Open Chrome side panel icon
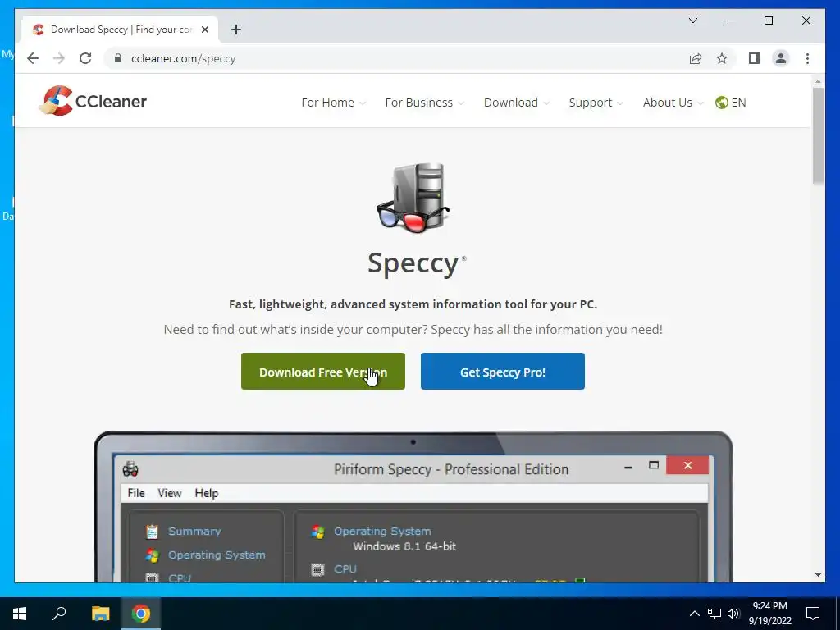840x630 pixels. point(755,58)
